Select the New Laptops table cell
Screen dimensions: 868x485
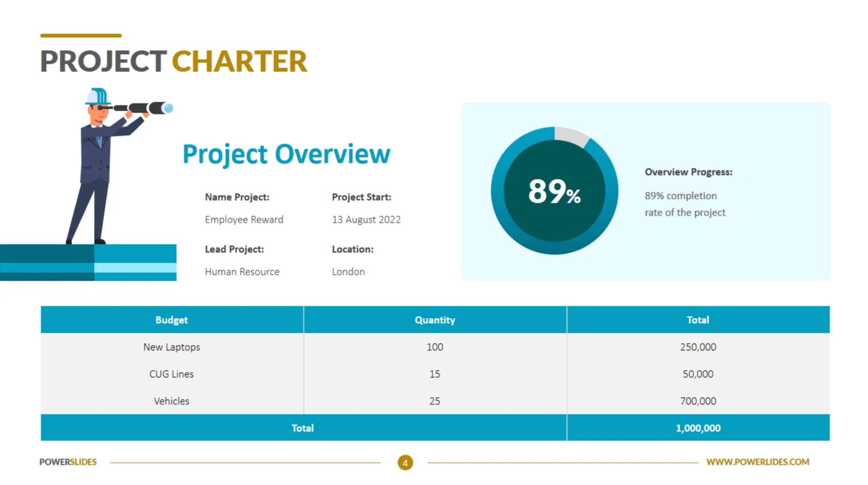172,347
